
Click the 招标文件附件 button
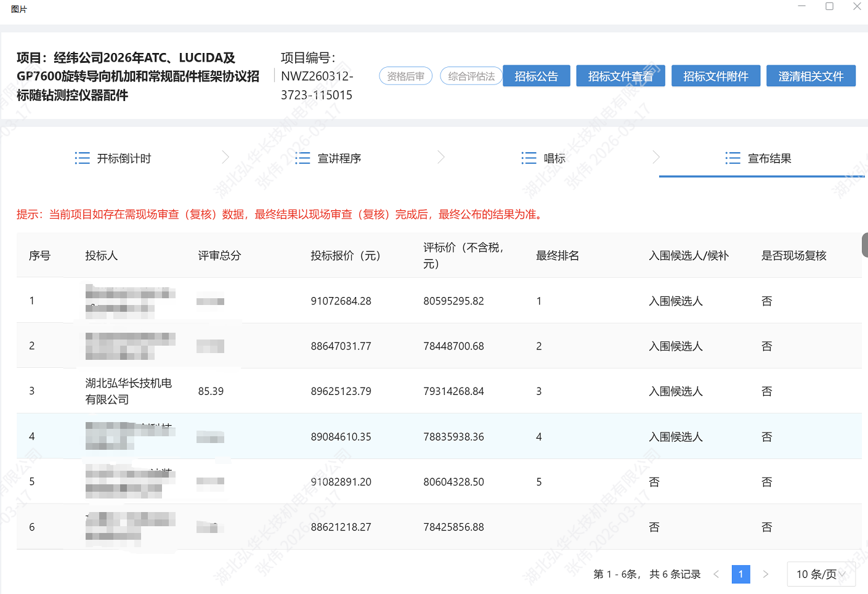tap(715, 76)
